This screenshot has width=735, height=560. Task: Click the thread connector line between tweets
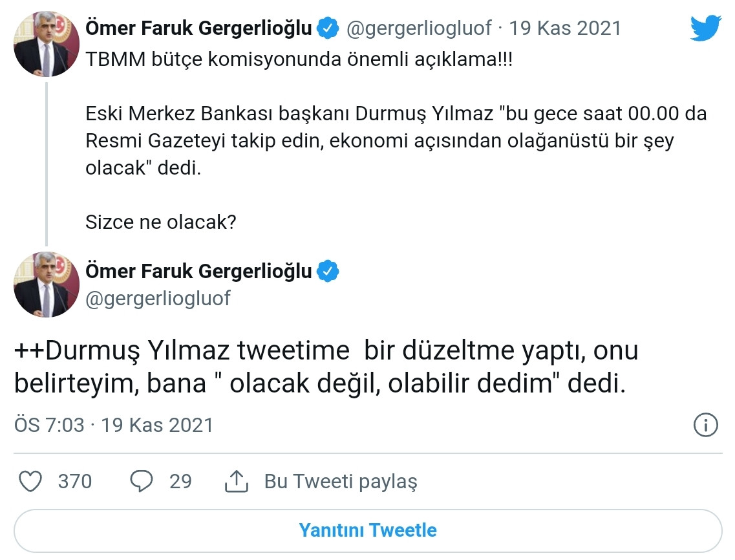point(46,162)
